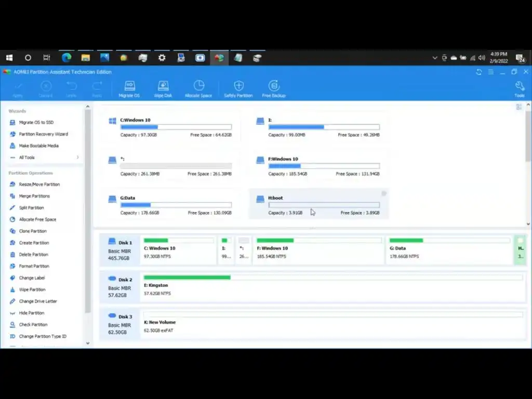Click the Discard toolbar button
This screenshot has width=532, height=399.
coord(46,89)
